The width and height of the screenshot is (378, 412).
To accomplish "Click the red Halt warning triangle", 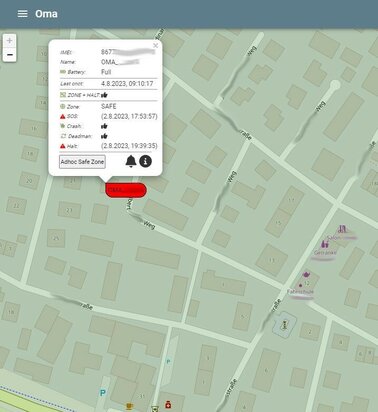I will (x=63, y=146).
